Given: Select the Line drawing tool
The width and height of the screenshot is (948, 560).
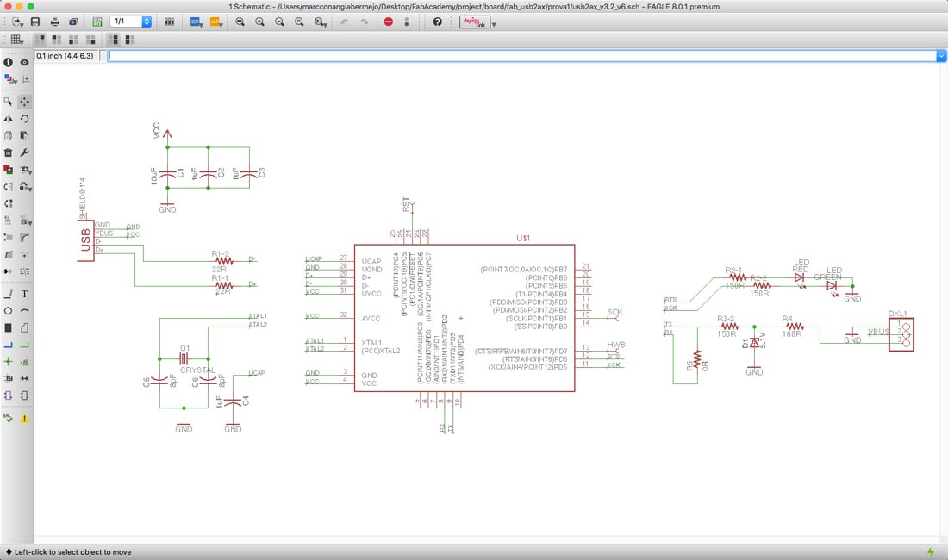Looking at the screenshot, I should coord(8,294).
